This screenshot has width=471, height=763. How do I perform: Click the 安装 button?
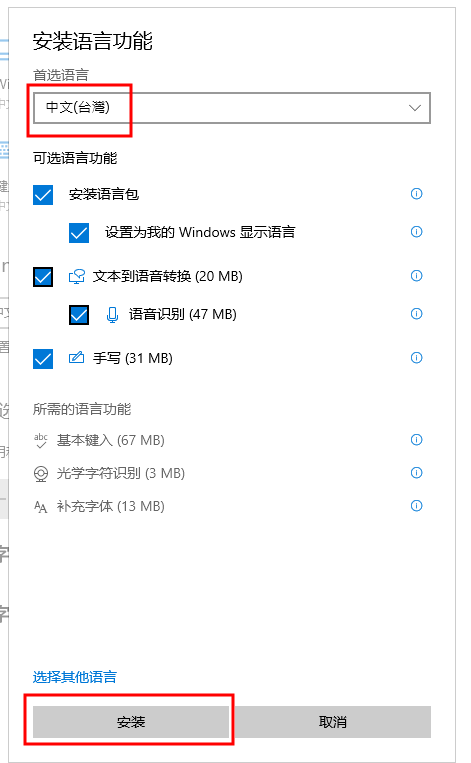(131, 722)
